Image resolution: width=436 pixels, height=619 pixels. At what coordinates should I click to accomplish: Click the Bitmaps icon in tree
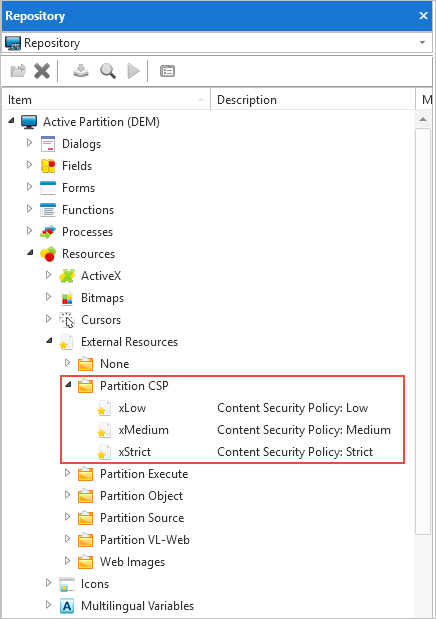(67, 298)
